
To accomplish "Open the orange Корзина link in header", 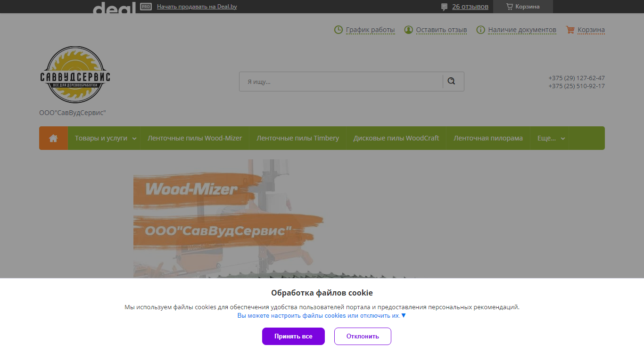I will [x=591, y=30].
